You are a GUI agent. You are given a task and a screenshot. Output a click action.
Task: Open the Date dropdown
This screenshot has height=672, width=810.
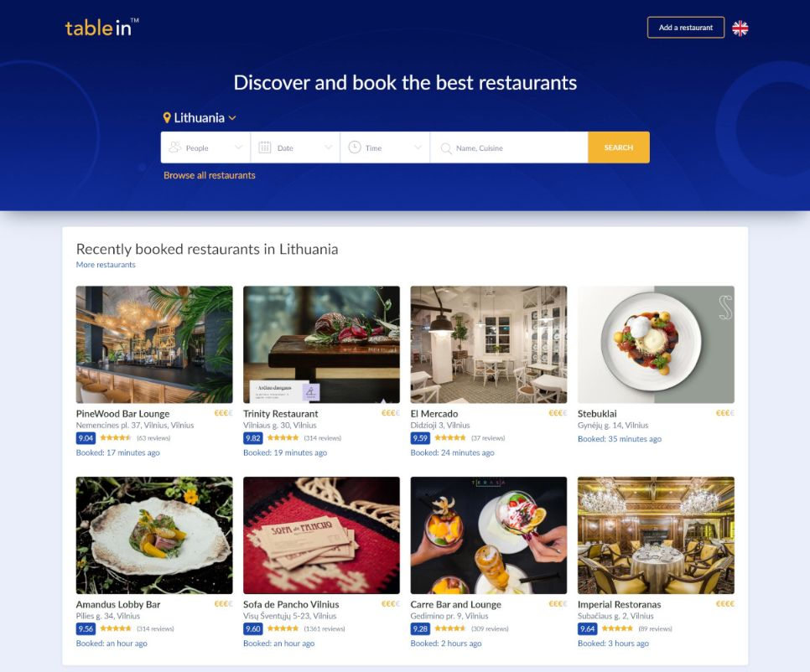pos(295,147)
